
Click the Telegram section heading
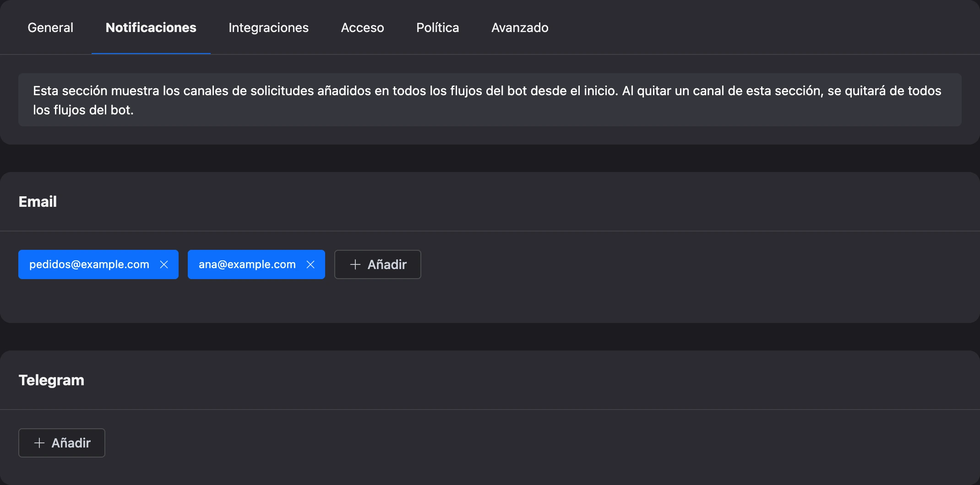coord(51,380)
